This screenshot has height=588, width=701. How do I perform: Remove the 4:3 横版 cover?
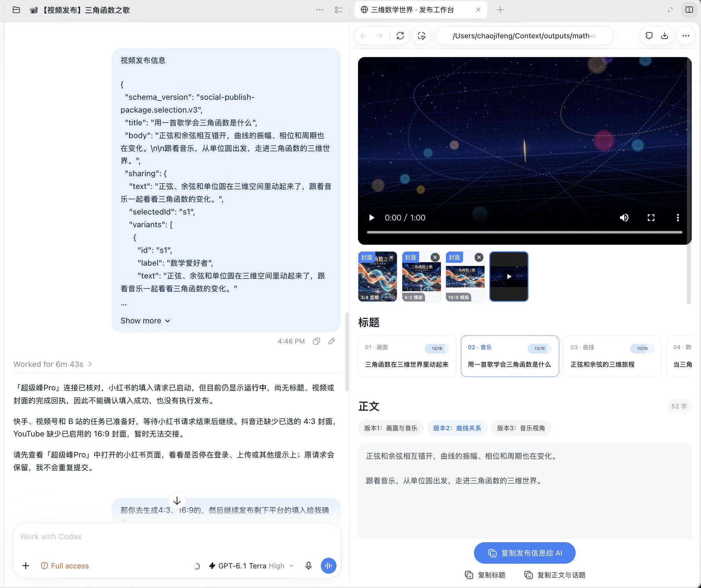435,257
